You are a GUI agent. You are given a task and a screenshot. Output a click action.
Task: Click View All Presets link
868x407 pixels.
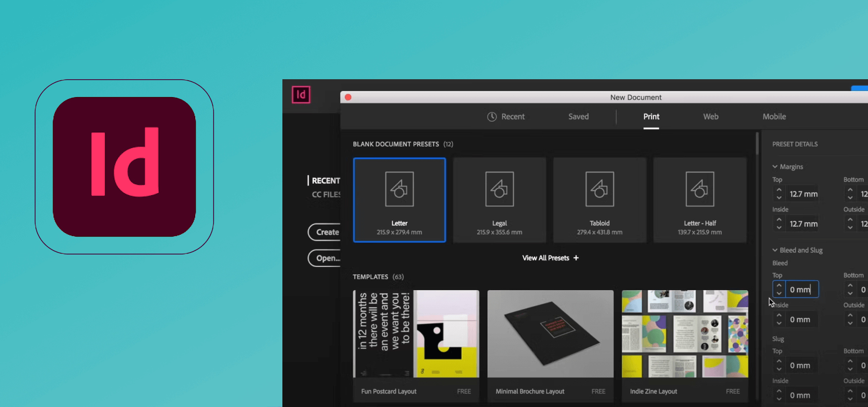(545, 258)
